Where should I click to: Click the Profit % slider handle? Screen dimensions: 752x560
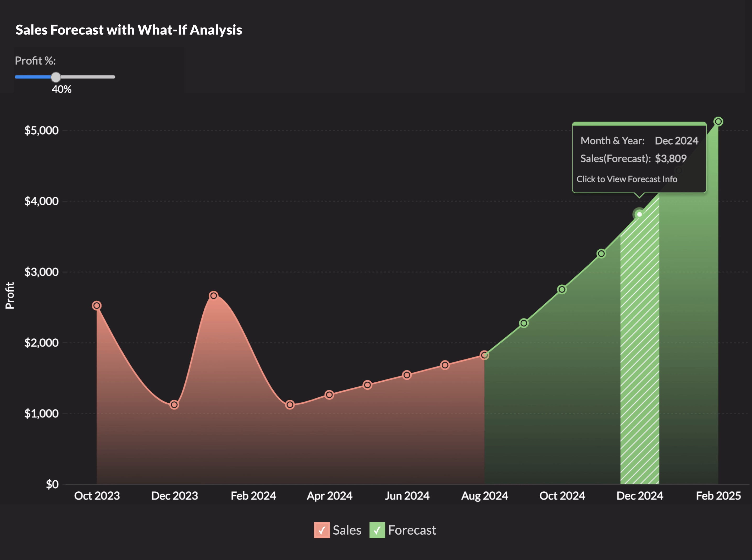[x=56, y=77]
